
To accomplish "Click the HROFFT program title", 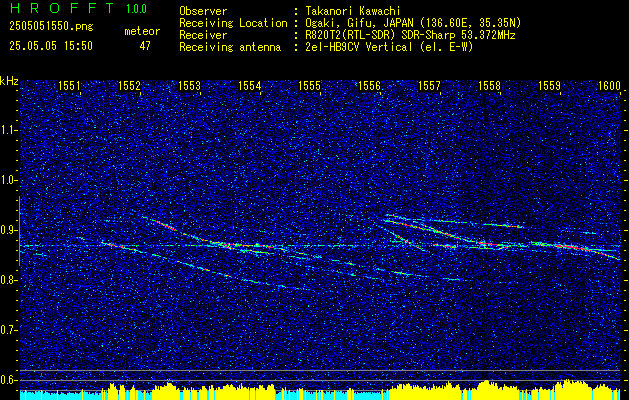I will pos(62,8).
